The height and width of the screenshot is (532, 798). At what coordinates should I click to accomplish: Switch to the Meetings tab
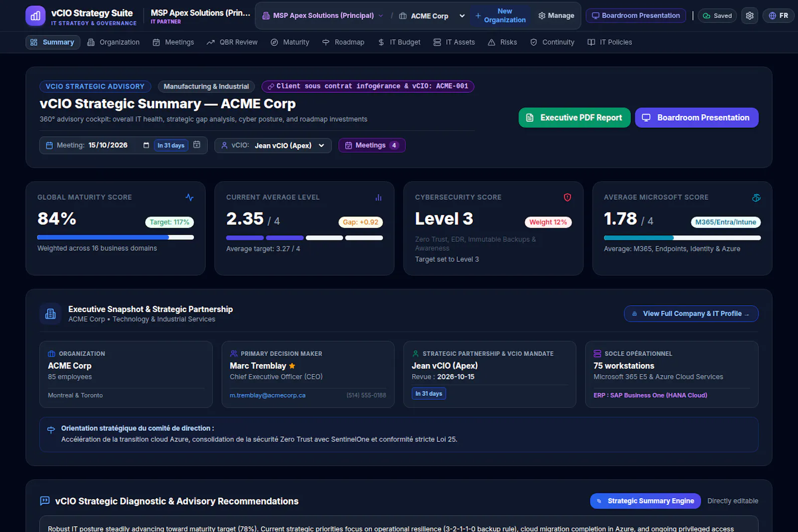[x=173, y=42]
